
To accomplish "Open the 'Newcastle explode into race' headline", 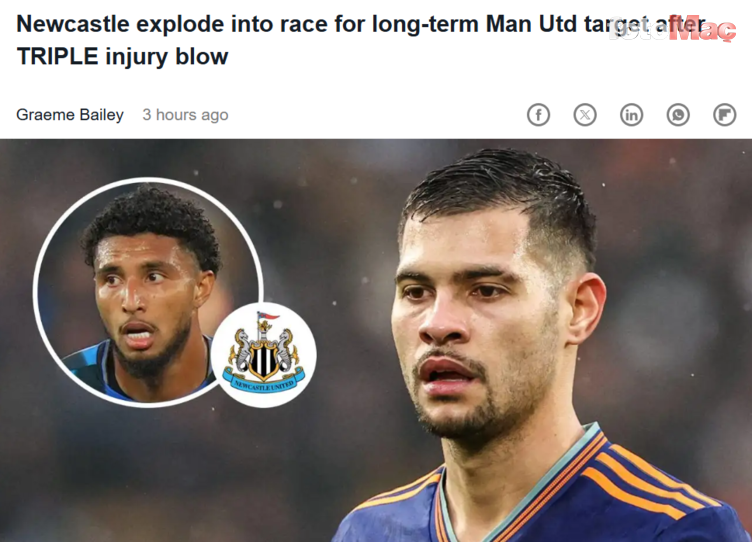I will point(361,40).
